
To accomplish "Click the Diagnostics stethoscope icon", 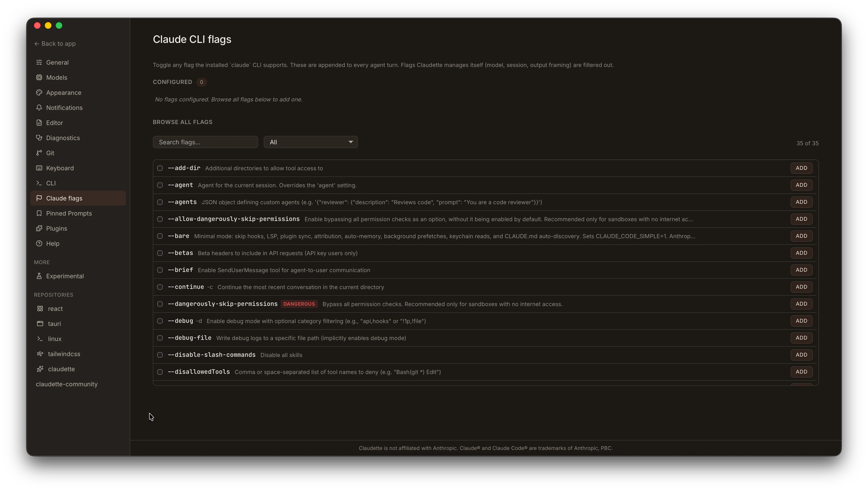I will click(39, 137).
